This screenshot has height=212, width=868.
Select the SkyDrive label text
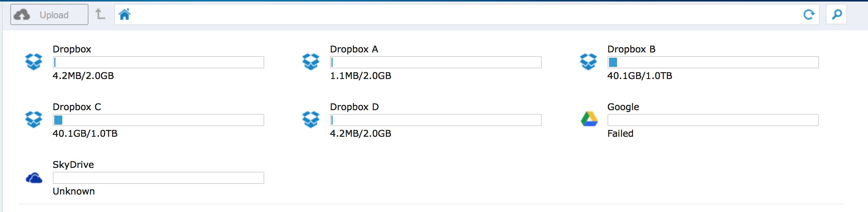point(73,165)
